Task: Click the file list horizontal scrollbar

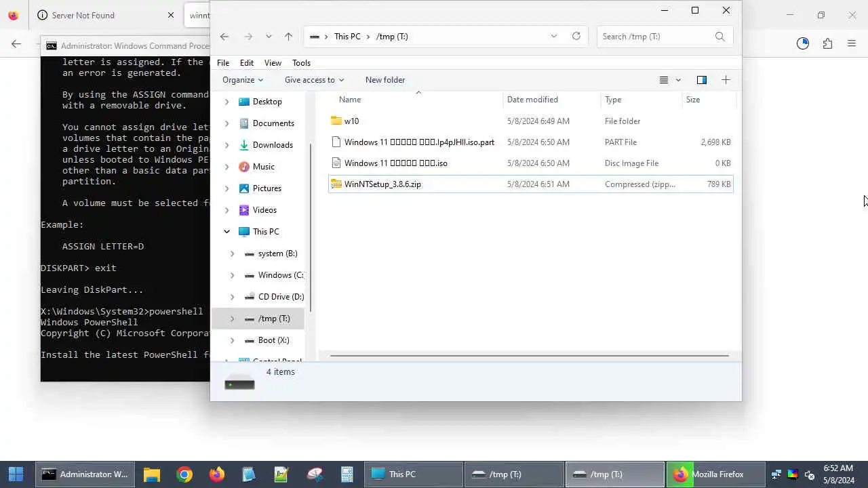Action: point(529,356)
